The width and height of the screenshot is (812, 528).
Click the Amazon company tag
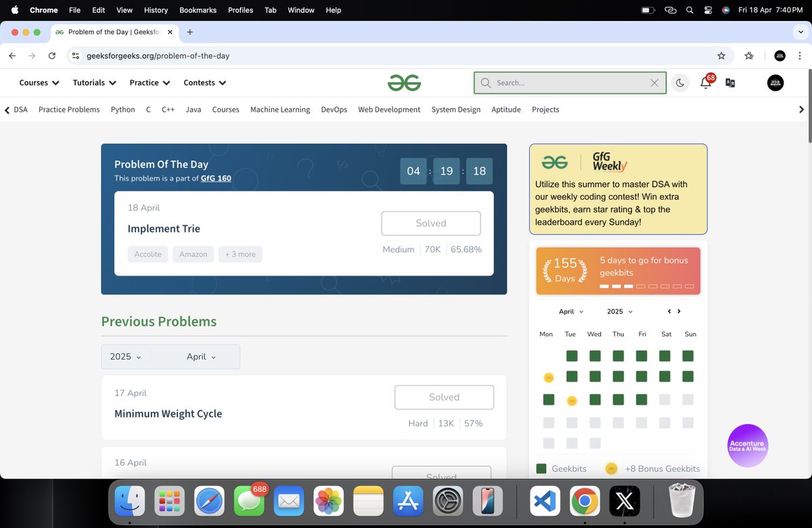193,255
